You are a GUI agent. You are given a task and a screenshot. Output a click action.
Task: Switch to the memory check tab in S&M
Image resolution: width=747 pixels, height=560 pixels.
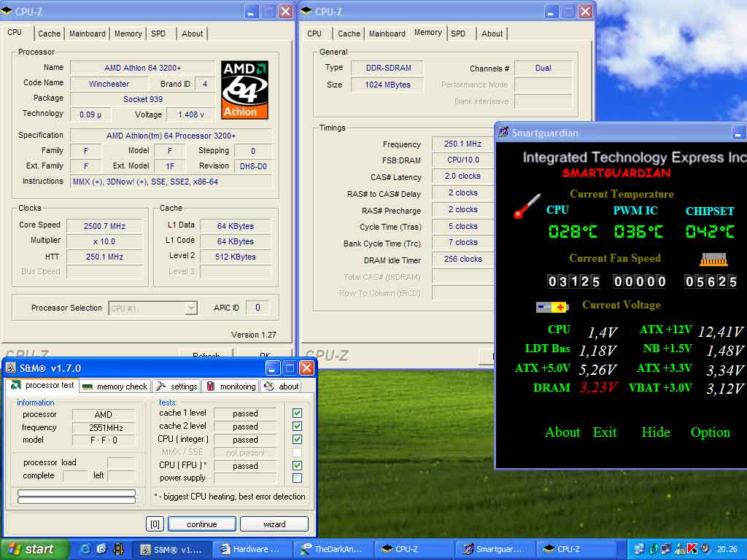(x=115, y=386)
